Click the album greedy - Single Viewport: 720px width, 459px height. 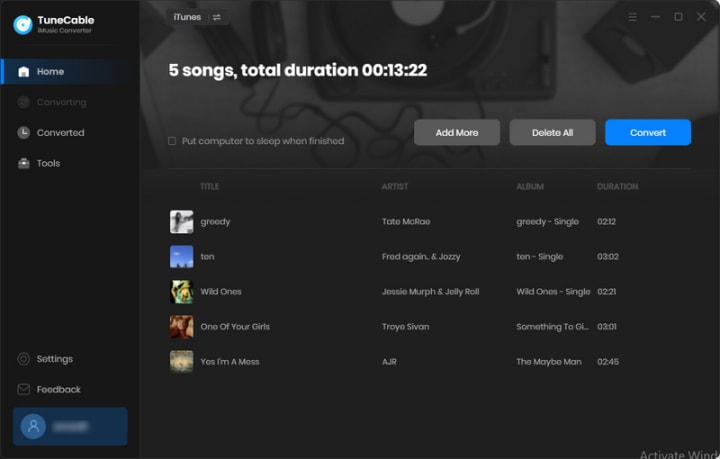click(x=547, y=222)
